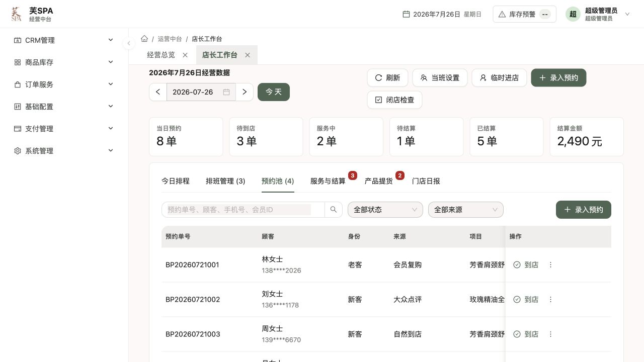
Task: Collapse the sidebar with the arrow handle
Action: (128, 43)
